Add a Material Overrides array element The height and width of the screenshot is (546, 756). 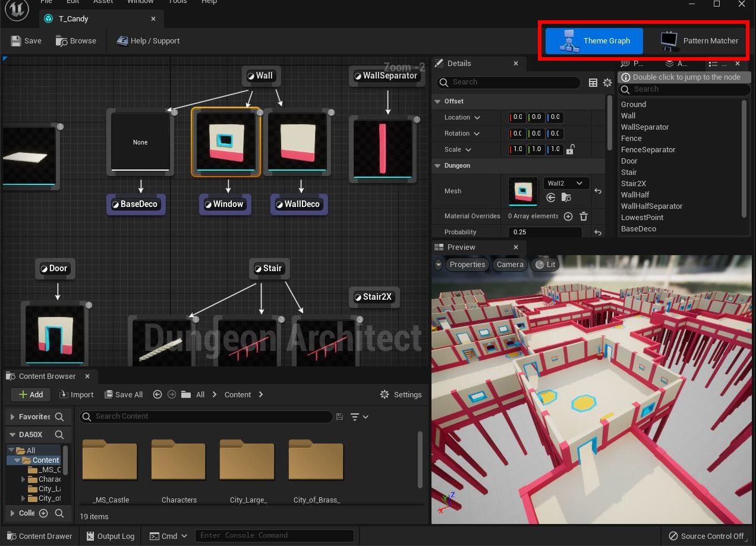click(x=568, y=216)
